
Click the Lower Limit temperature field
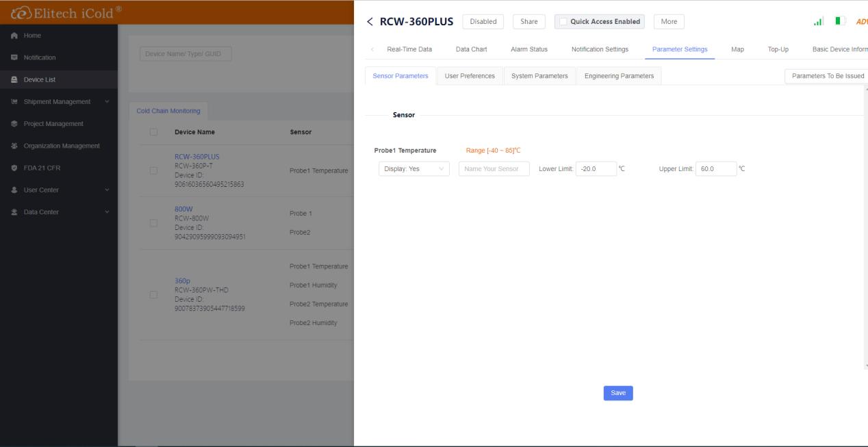pos(596,169)
